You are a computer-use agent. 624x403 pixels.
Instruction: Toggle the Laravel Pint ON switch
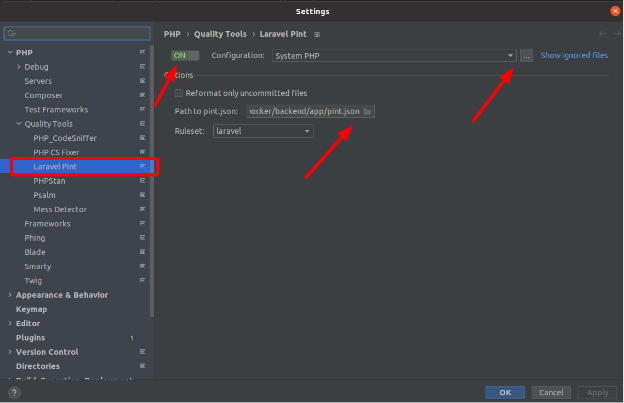(185, 56)
